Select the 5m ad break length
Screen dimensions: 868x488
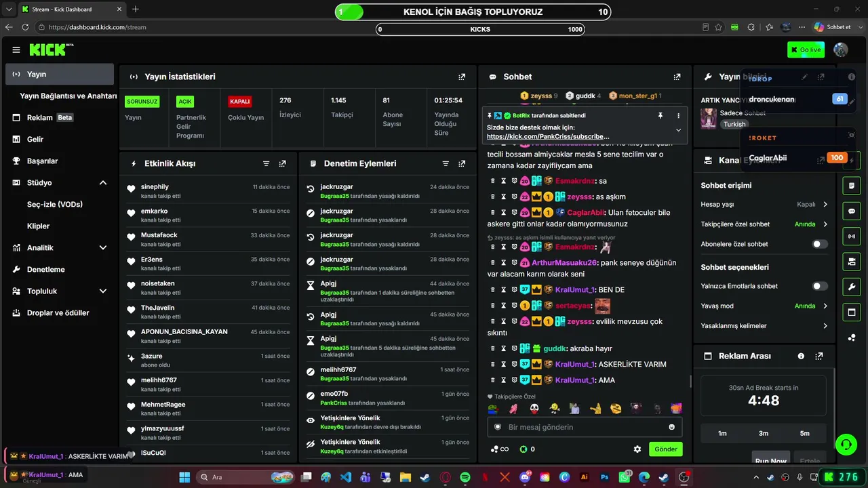click(x=805, y=433)
